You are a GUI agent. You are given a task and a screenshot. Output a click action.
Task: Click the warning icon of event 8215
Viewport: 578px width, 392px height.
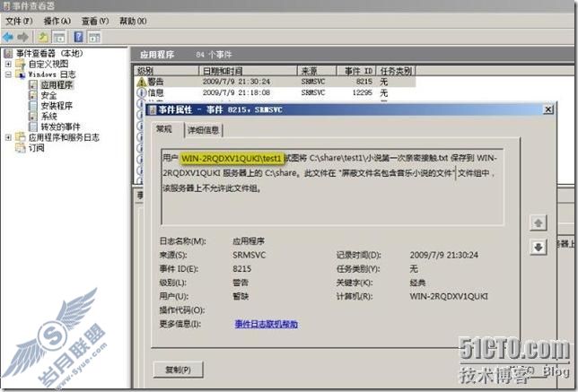(x=142, y=82)
